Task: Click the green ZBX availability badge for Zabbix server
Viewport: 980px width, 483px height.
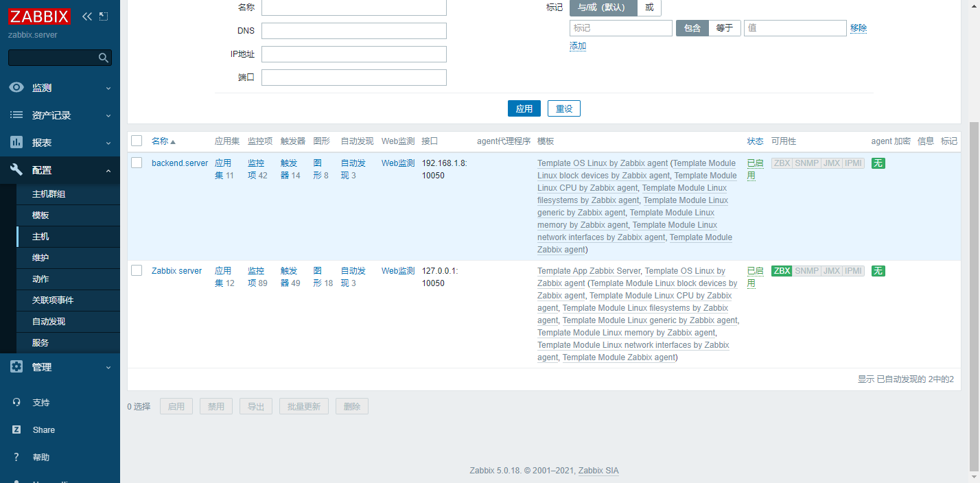Action: [782, 270]
